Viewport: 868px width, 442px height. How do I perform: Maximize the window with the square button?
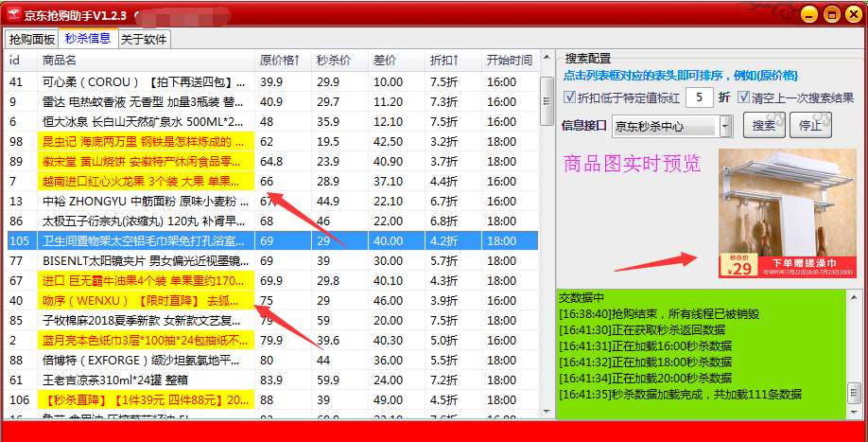click(831, 14)
